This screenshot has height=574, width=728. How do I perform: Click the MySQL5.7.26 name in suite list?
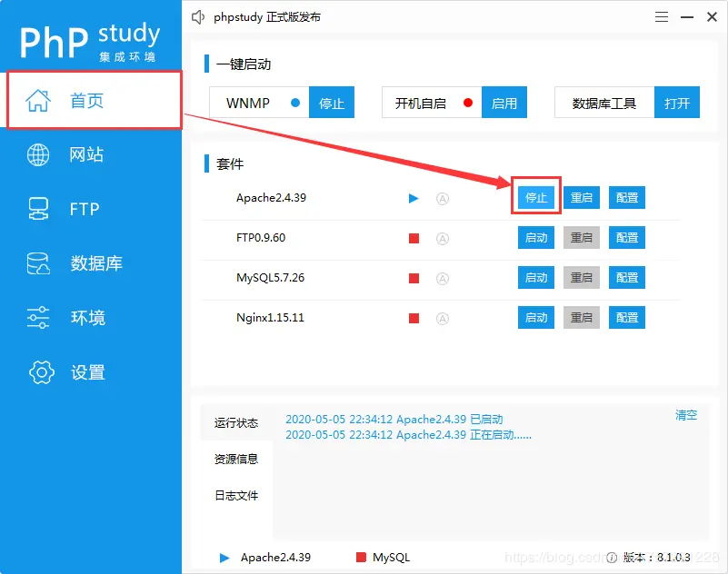[x=270, y=278]
